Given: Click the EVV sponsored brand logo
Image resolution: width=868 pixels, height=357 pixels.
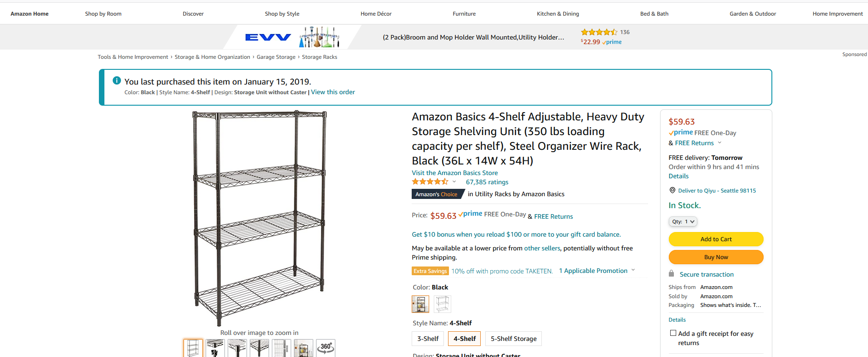Looking at the screenshot, I should coord(268,37).
